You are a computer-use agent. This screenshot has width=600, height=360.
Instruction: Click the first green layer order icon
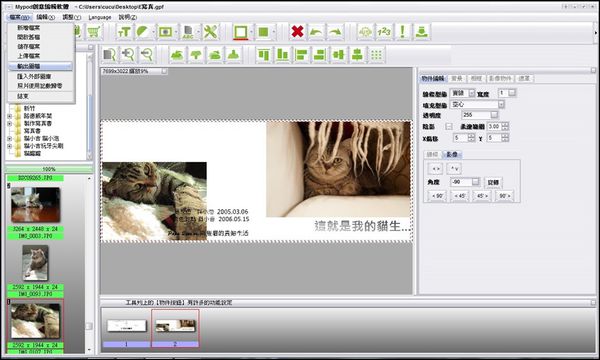tap(177, 55)
